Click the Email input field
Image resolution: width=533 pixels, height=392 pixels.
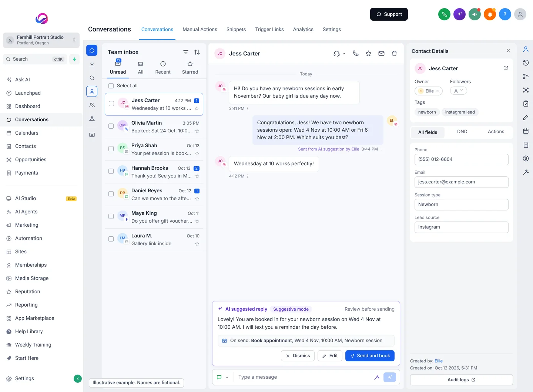pyautogui.click(x=461, y=182)
